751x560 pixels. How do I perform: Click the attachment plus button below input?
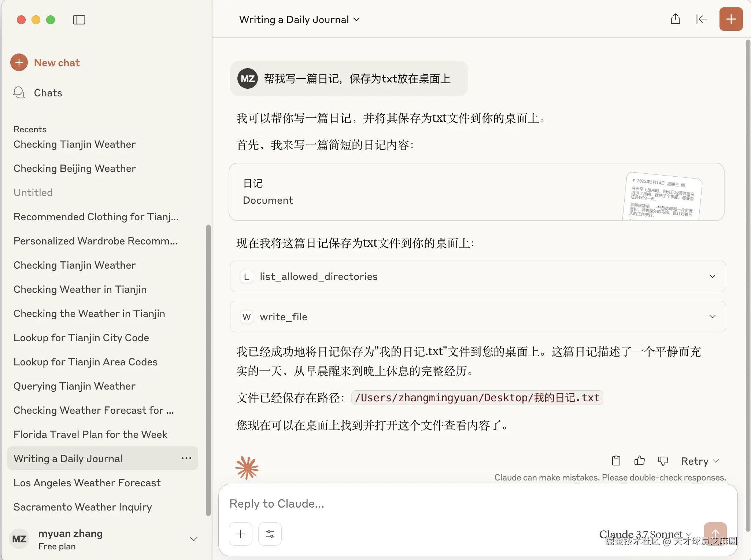pos(241,534)
